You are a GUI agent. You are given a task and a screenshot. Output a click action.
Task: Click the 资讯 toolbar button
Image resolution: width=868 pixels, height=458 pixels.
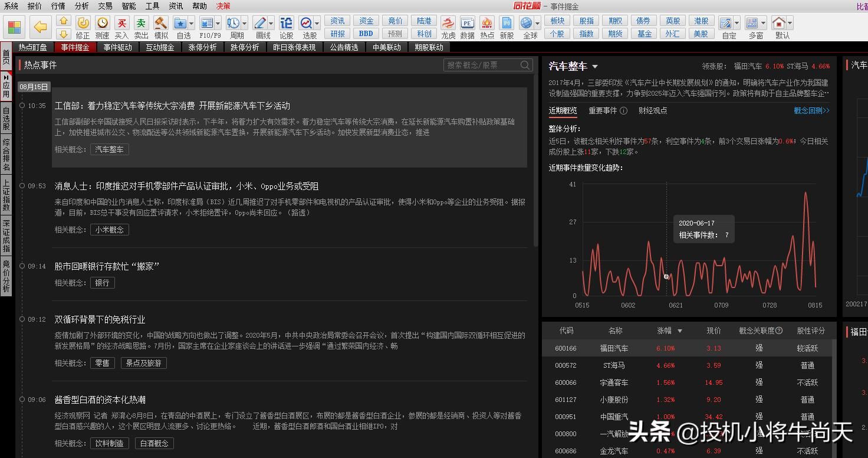pyautogui.click(x=338, y=21)
